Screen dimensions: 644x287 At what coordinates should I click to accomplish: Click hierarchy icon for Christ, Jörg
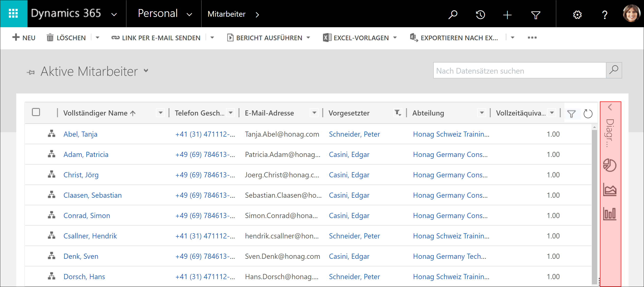(x=52, y=174)
